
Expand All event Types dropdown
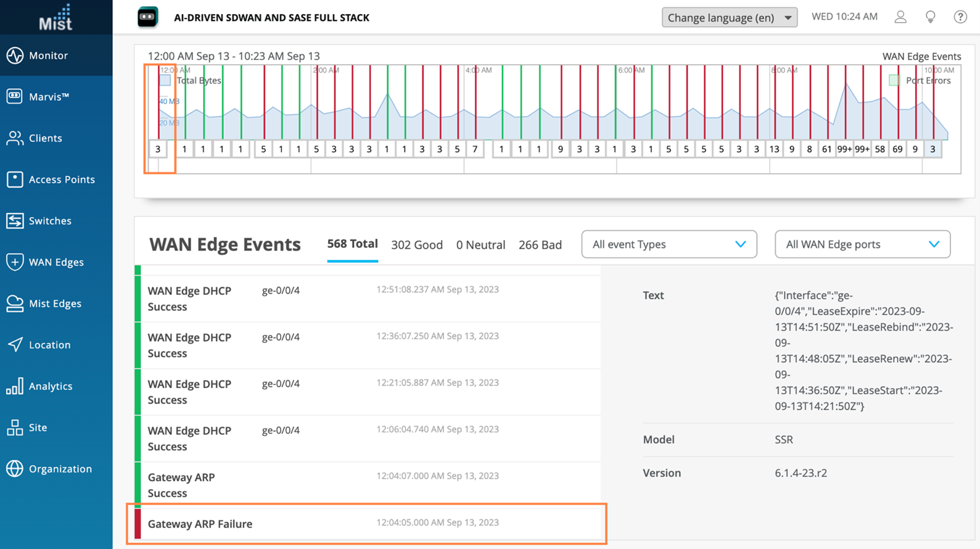click(x=669, y=244)
